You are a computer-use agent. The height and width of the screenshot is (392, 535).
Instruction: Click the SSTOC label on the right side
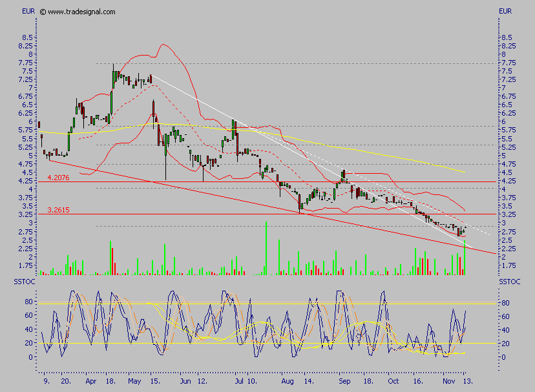coord(510,282)
